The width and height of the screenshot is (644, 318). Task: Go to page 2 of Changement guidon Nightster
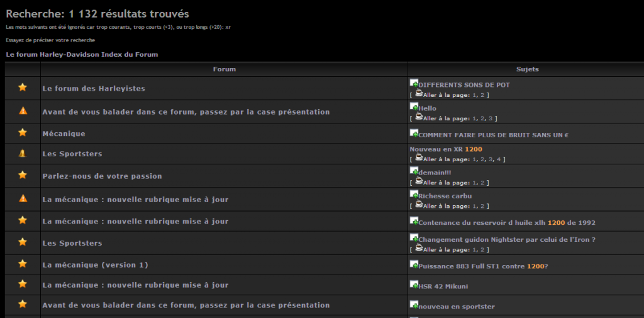(x=482, y=250)
